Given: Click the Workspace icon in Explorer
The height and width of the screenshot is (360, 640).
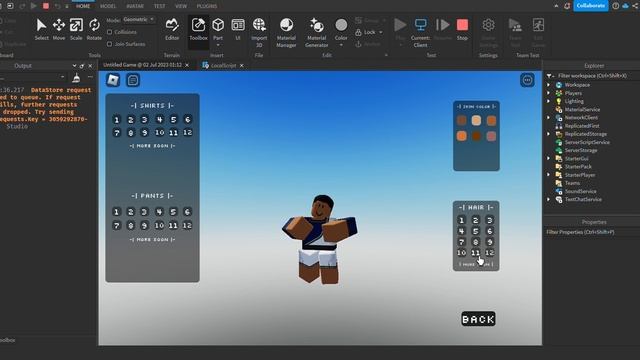Looking at the screenshot, I should pyautogui.click(x=559, y=85).
